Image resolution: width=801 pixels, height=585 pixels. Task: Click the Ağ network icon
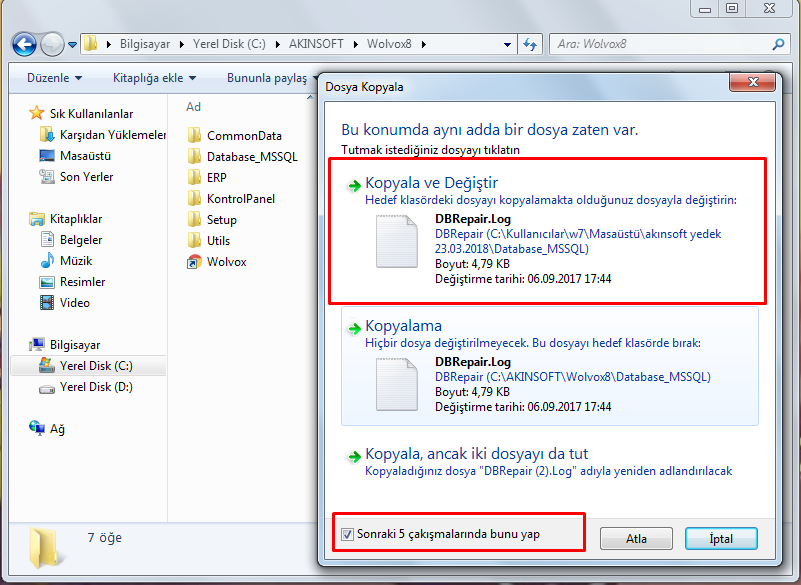click(x=38, y=428)
